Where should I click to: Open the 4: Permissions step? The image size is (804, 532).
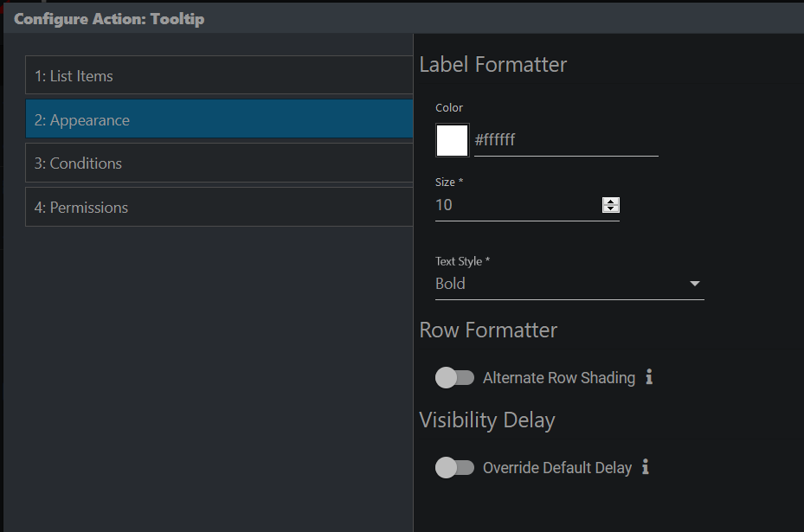coord(219,207)
